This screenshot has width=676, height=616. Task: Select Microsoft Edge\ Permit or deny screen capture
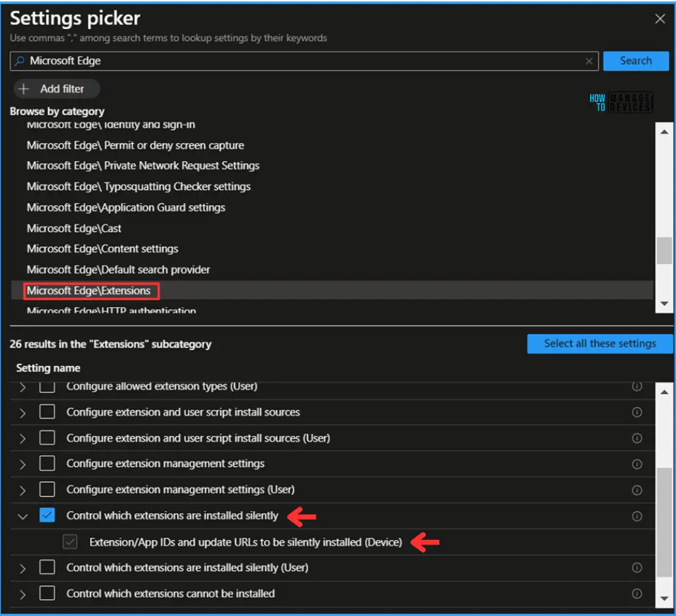coord(135,145)
